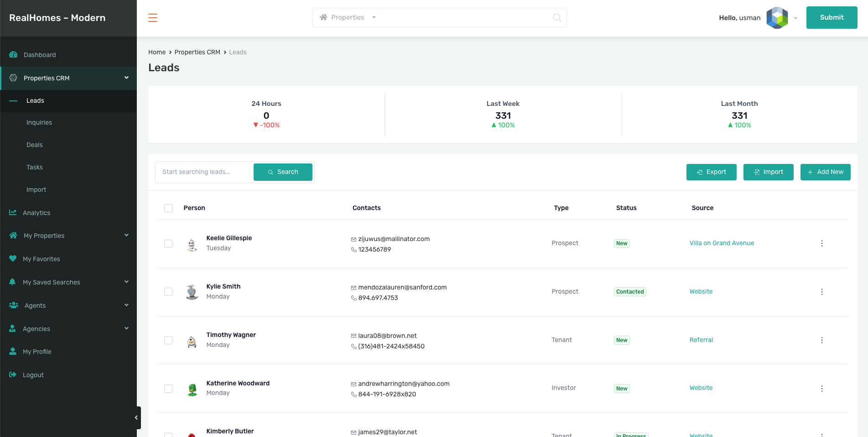Collapse sidebar using the left arrow handle
The width and height of the screenshot is (868, 437).
(x=136, y=417)
